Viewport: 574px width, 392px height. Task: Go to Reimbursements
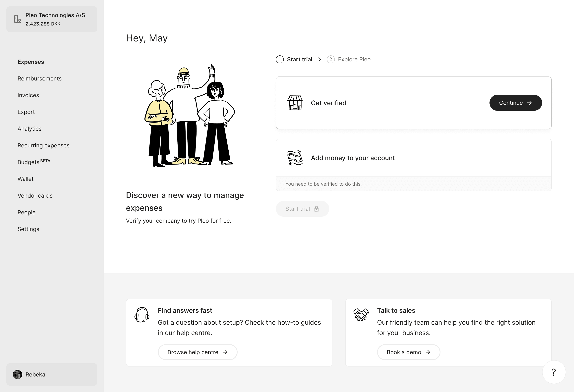click(39, 78)
